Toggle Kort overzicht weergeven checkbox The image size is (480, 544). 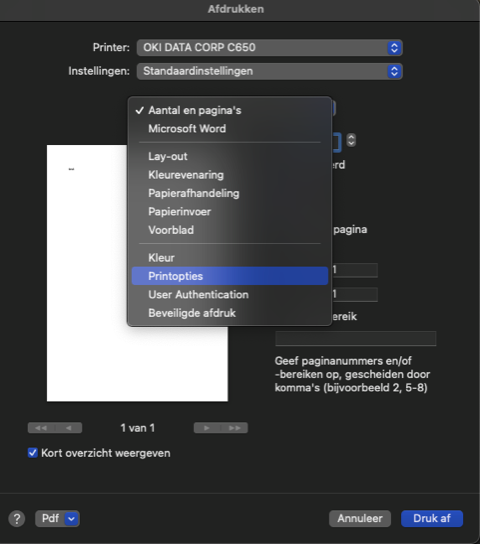point(33,453)
